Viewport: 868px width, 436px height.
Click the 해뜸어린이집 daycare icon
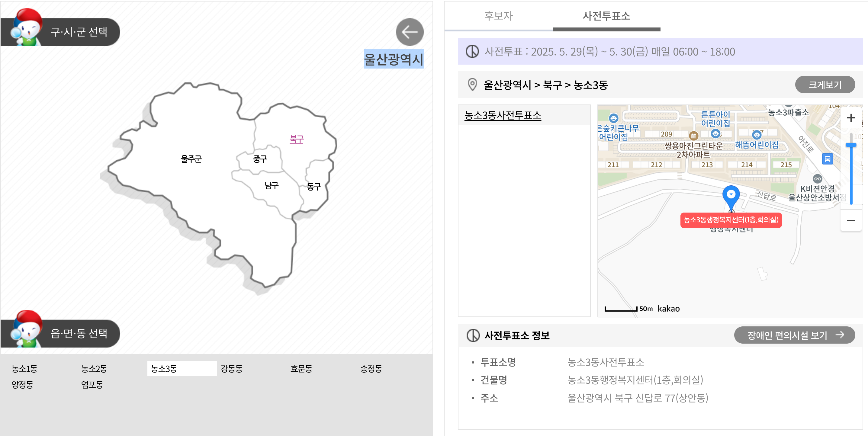tap(757, 135)
